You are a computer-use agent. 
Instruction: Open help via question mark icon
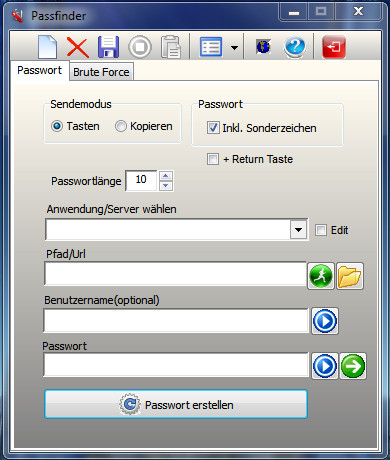[295, 47]
